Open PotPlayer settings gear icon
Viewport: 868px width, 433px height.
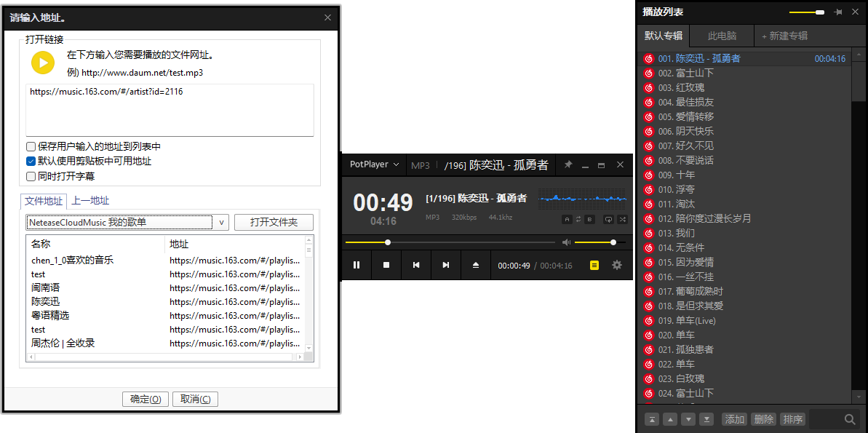[617, 265]
